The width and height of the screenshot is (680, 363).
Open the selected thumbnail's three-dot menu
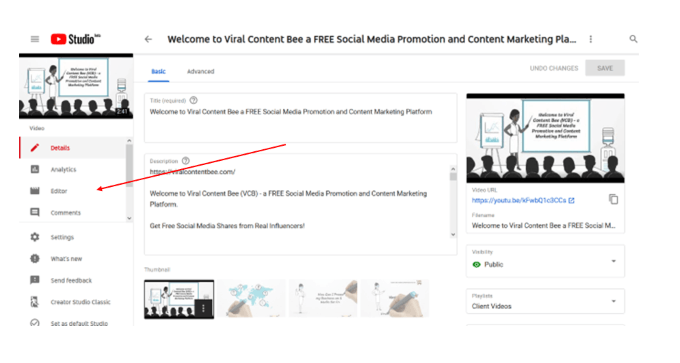click(203, 308)
